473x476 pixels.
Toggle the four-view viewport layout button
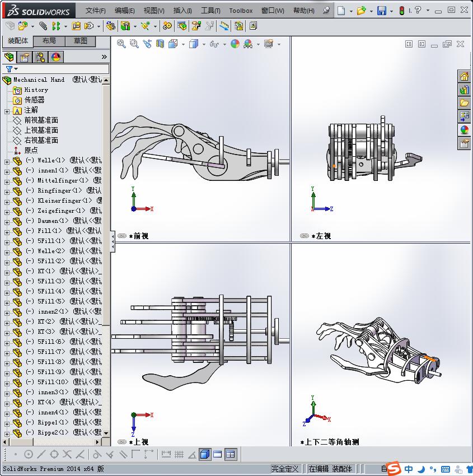pos(230,454)
